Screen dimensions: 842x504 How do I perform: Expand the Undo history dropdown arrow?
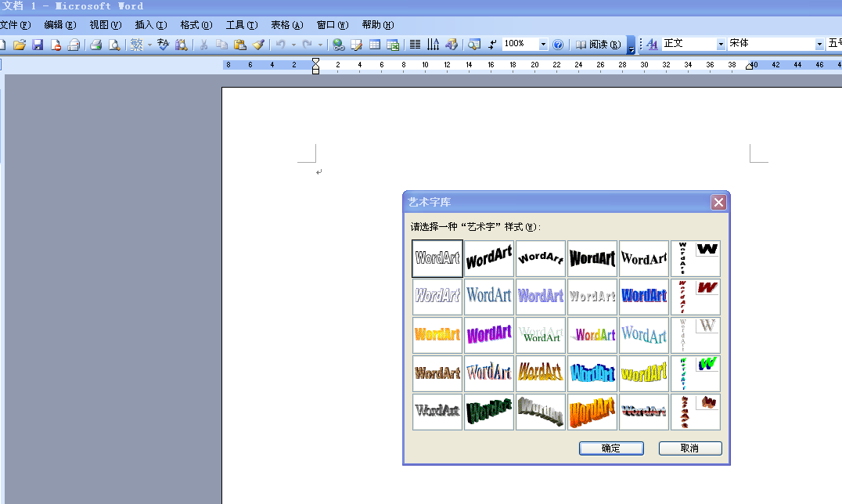[x=293, y=45]
